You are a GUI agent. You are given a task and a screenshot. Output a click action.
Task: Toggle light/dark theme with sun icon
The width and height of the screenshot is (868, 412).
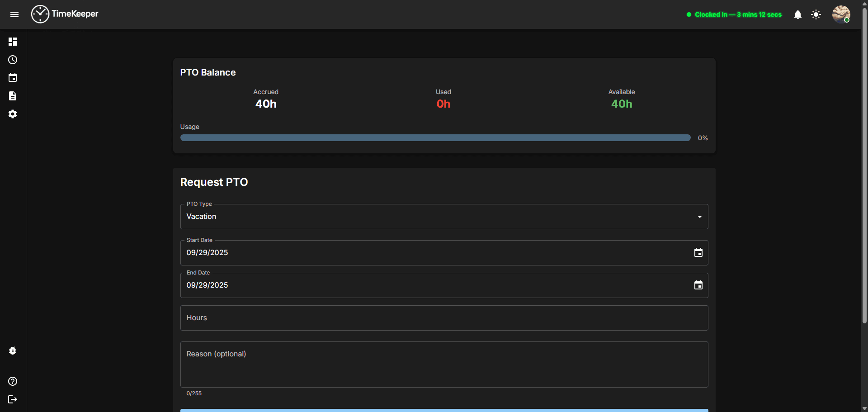[816, 14]
